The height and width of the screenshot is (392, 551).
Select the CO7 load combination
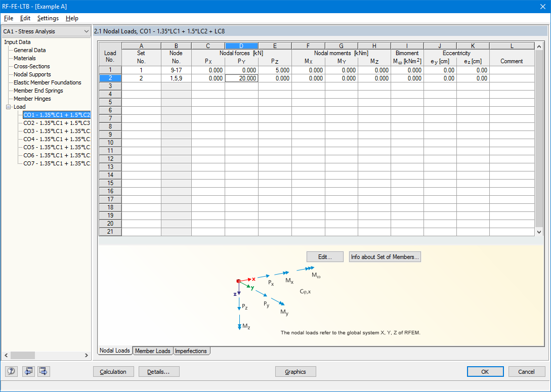click(x=57, y=163)
